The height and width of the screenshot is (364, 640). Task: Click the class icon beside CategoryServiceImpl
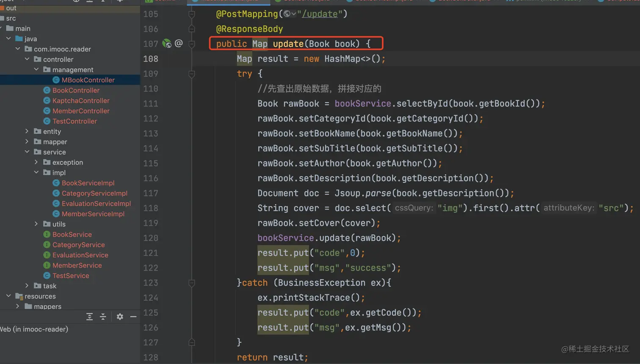(x=56, y=193)
